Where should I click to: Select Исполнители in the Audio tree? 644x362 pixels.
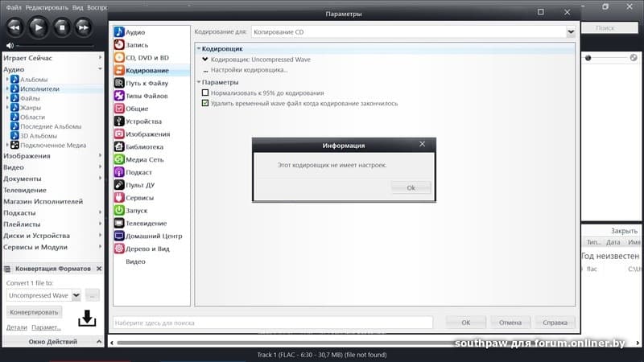(x=39, y=88)
